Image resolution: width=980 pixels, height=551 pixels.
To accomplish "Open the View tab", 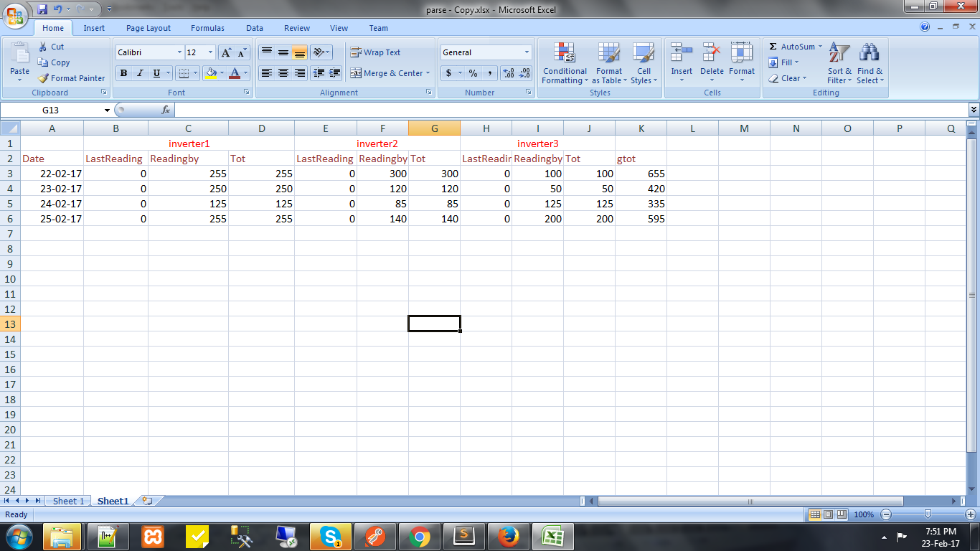I will coord(339,28).
